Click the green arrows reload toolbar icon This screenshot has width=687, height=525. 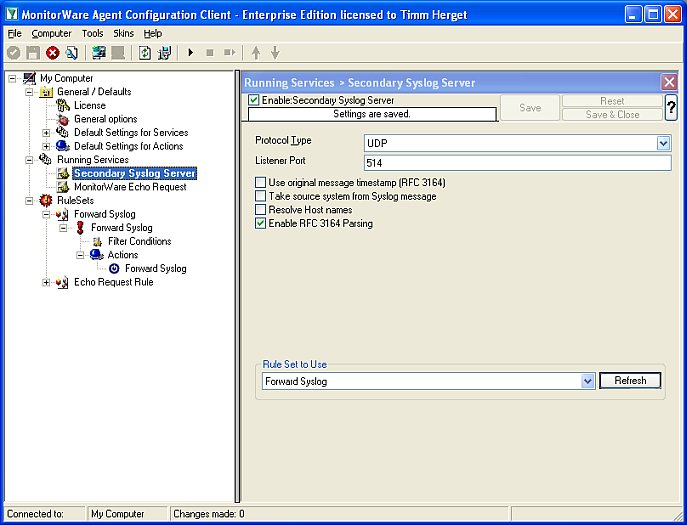(x=145, y=53)
